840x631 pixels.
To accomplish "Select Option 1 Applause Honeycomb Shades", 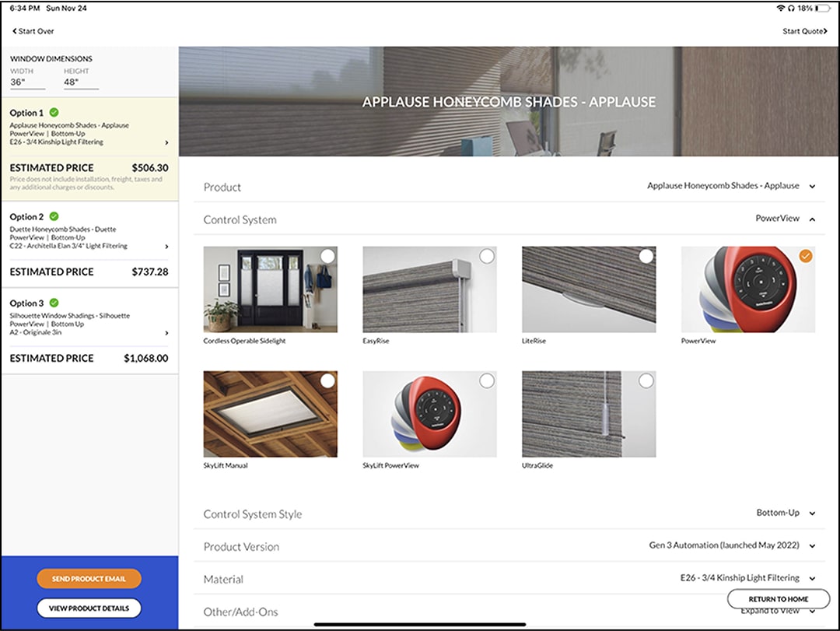I will pos(89,149).
